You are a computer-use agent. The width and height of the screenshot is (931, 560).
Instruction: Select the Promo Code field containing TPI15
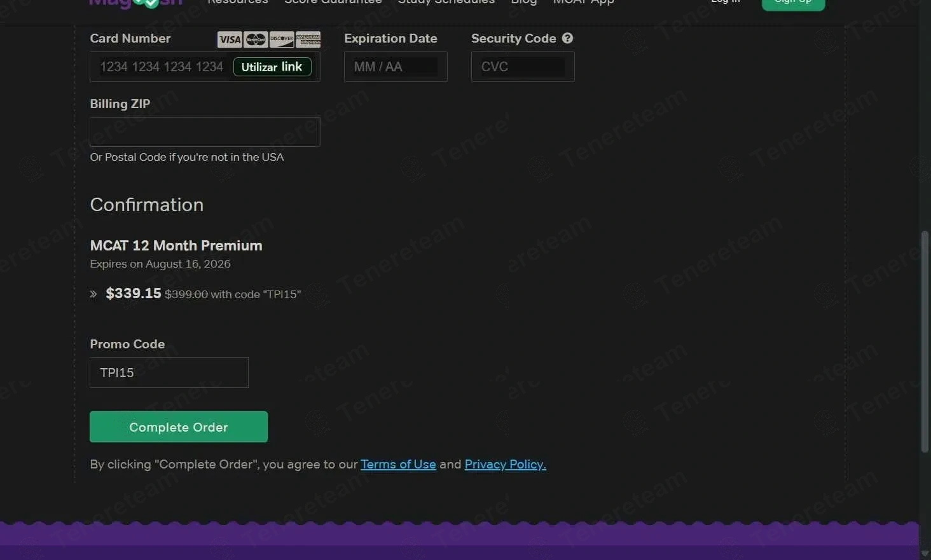click(169, 372)
